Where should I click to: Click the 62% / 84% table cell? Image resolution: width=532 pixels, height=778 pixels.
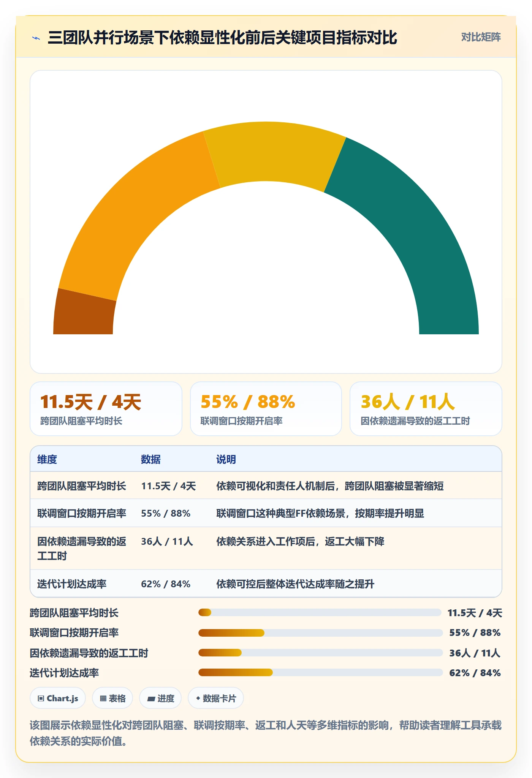[166, 584]
